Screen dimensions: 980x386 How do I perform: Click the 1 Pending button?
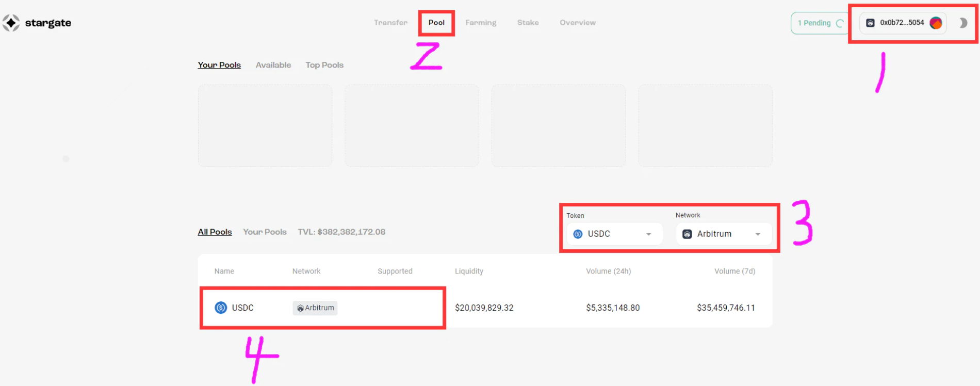[x=819, y=23]
